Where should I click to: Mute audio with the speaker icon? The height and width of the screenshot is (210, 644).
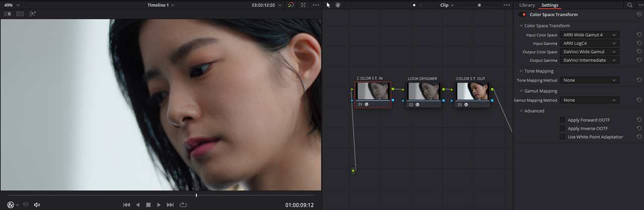[37, 205]
